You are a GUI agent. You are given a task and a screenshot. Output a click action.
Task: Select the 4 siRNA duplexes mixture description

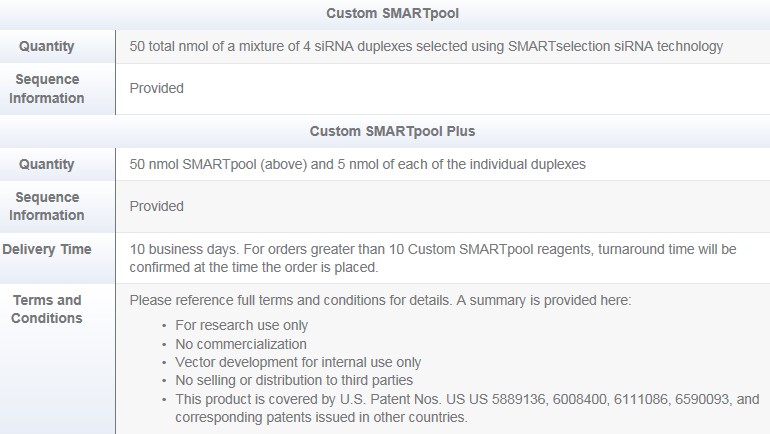click(x=426, y=46)
